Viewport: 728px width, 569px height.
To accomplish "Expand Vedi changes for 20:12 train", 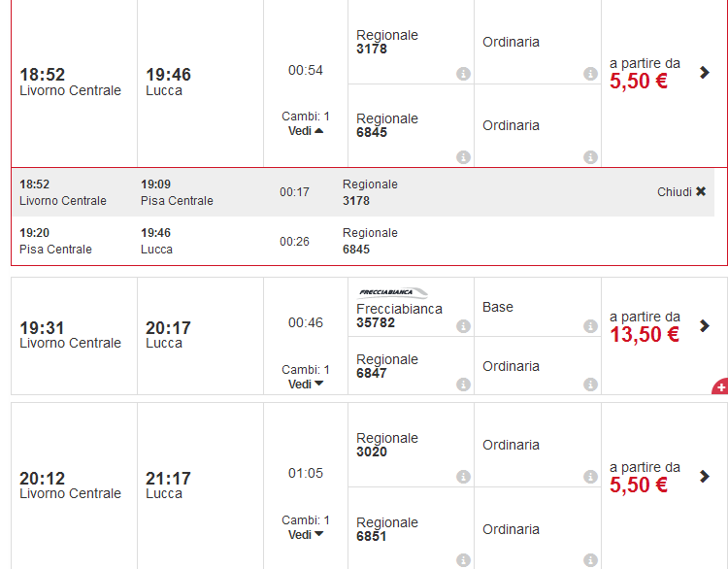I will pyautogui.click(x=306, y=535).
